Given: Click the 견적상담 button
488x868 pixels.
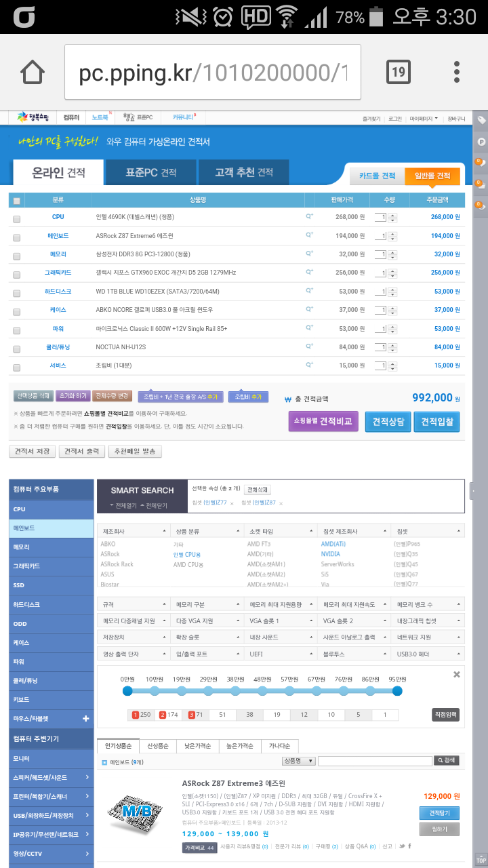Looking at the screenshot, I should (388, 422).
